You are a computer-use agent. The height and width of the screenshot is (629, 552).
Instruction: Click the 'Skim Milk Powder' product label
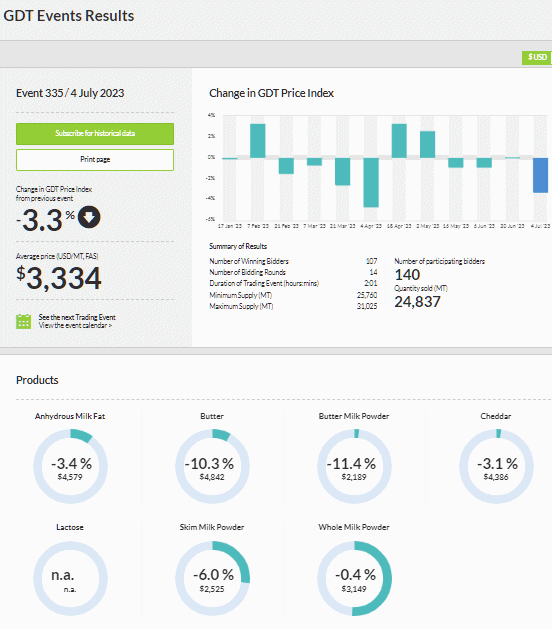click(x=212, y=527)
